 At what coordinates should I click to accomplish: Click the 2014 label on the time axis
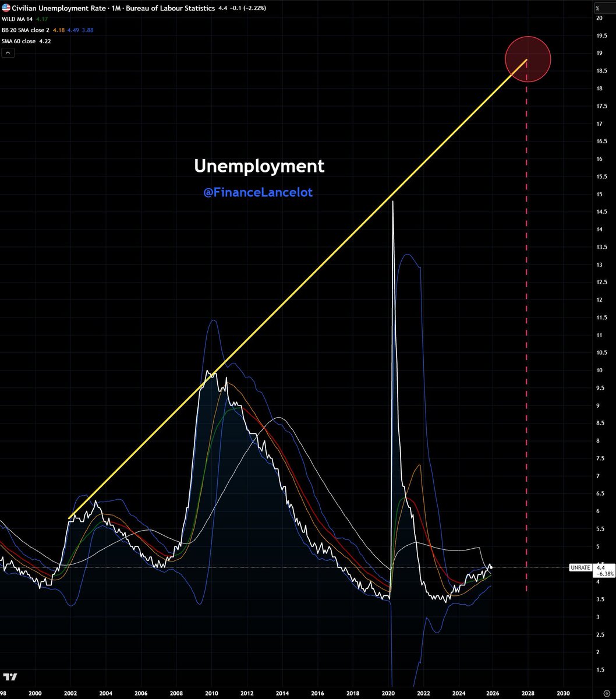(x=282, y=694)
